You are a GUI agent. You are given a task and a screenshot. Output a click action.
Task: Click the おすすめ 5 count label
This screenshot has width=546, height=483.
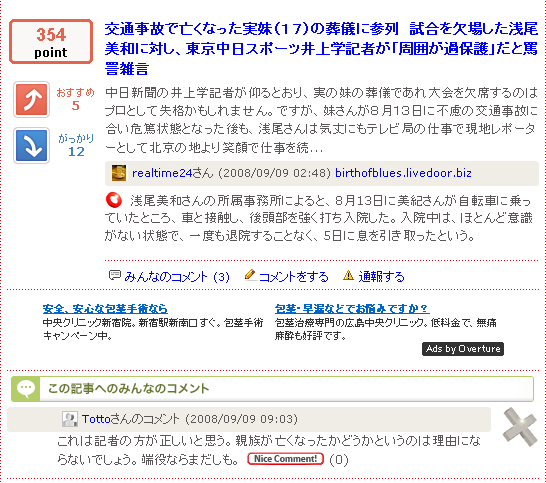[76, 99]
